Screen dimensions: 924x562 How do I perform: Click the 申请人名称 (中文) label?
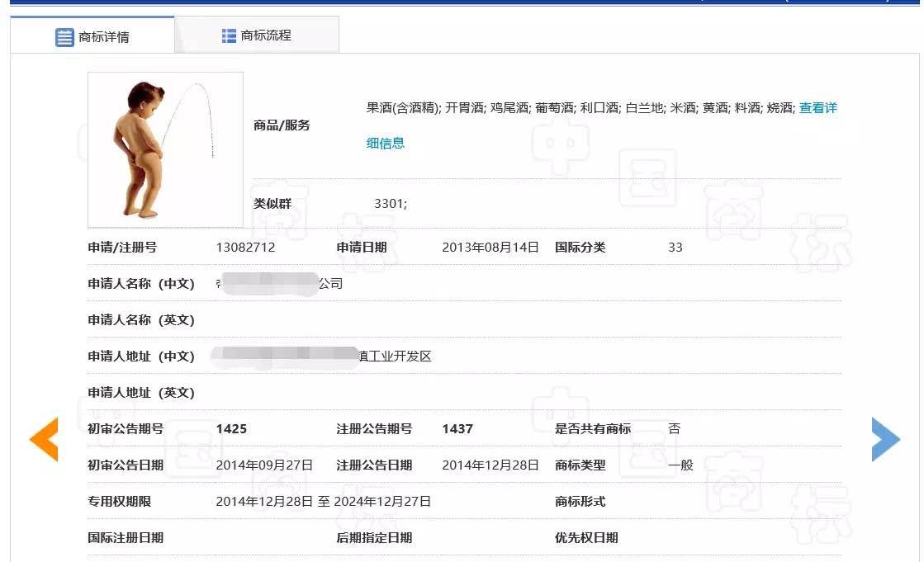pos(141,284)
